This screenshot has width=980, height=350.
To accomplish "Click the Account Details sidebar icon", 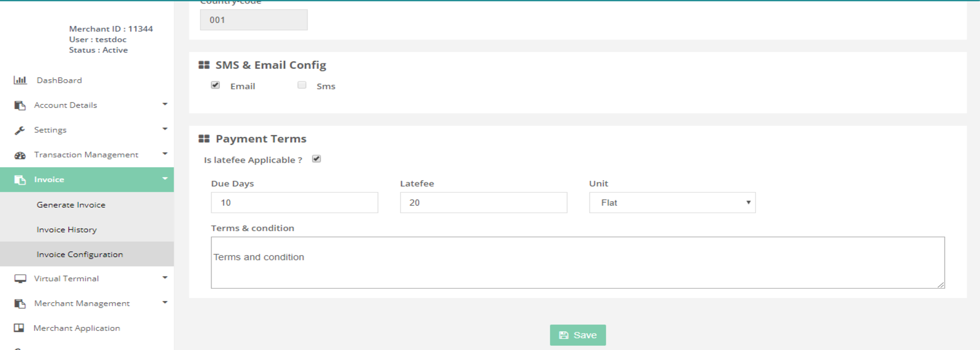I will click(x=20, y=106).
